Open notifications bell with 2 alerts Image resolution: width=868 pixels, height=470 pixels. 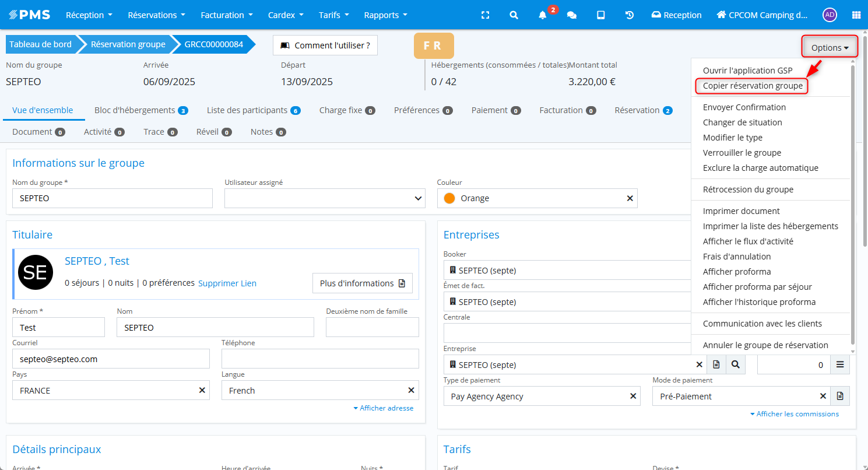click(543, 15)
